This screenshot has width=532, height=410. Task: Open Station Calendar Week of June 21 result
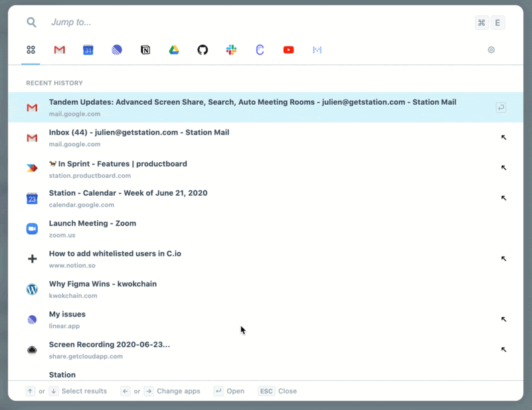(266, 198)
